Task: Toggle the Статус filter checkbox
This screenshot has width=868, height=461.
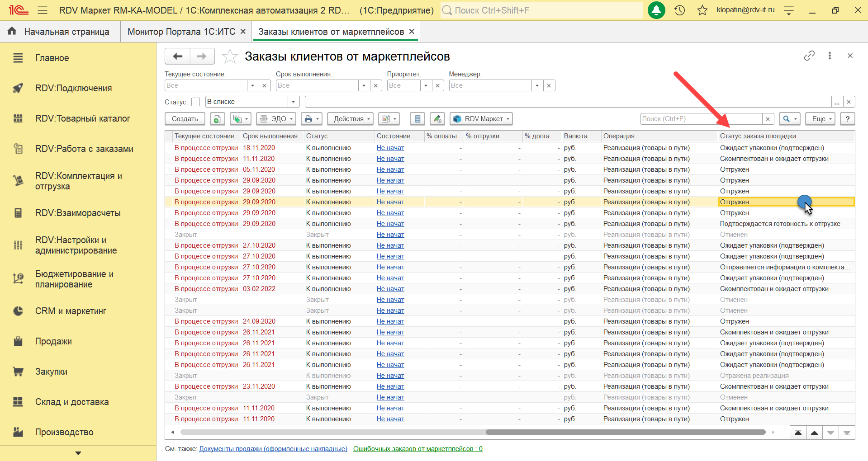Action: point(195,102)
